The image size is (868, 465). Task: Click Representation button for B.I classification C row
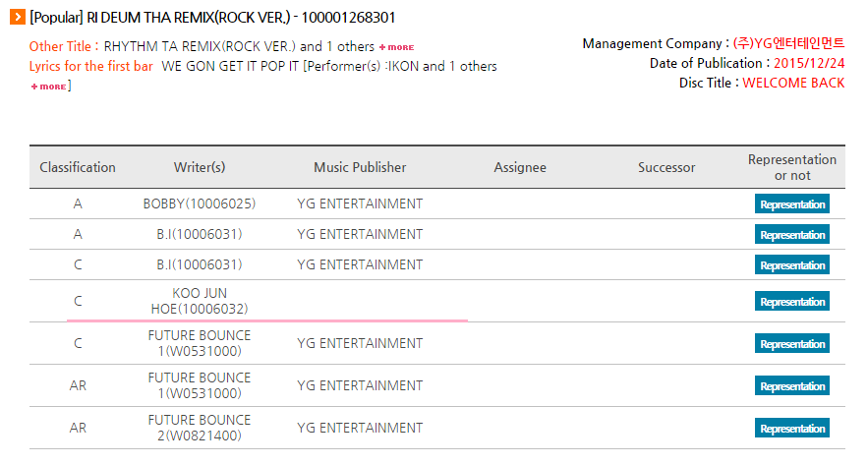click(x=791, y=264)
